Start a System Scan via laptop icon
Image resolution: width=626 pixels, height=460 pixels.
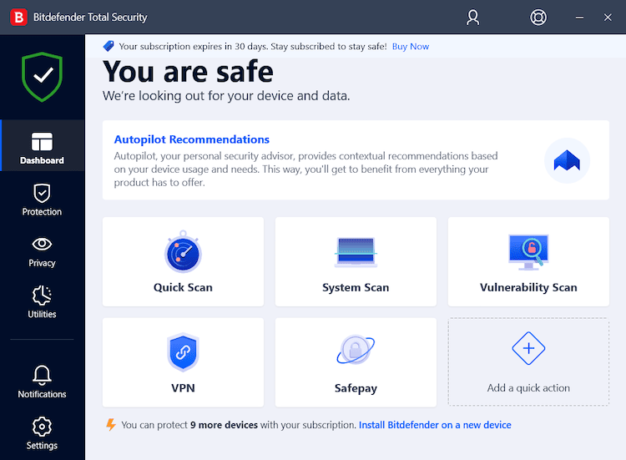tap(355, 252)
